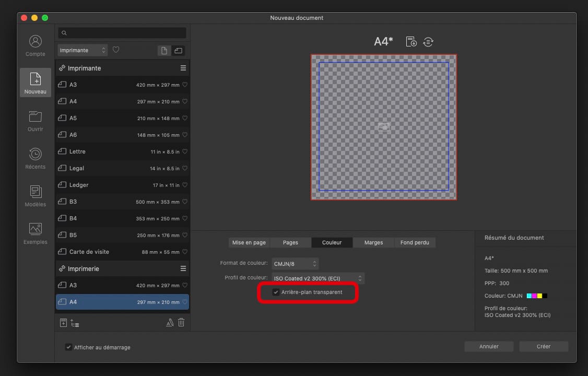Click the add preset icon below list

coord(63,323)
